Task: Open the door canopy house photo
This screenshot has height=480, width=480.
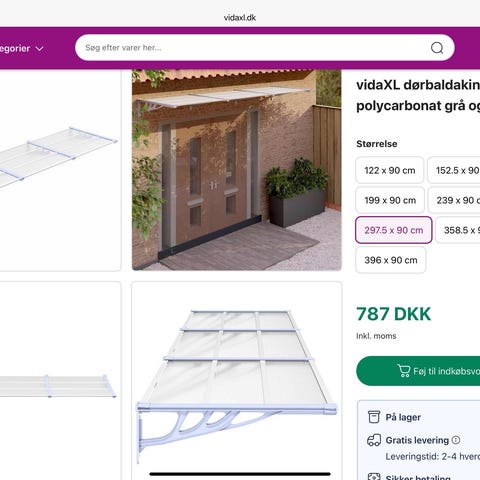Action: (237, 170)
